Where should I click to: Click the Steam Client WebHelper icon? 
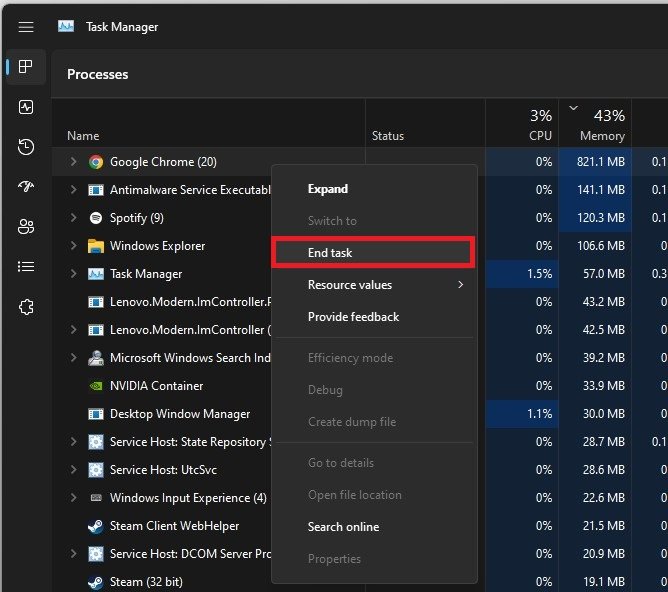point(96,526)
